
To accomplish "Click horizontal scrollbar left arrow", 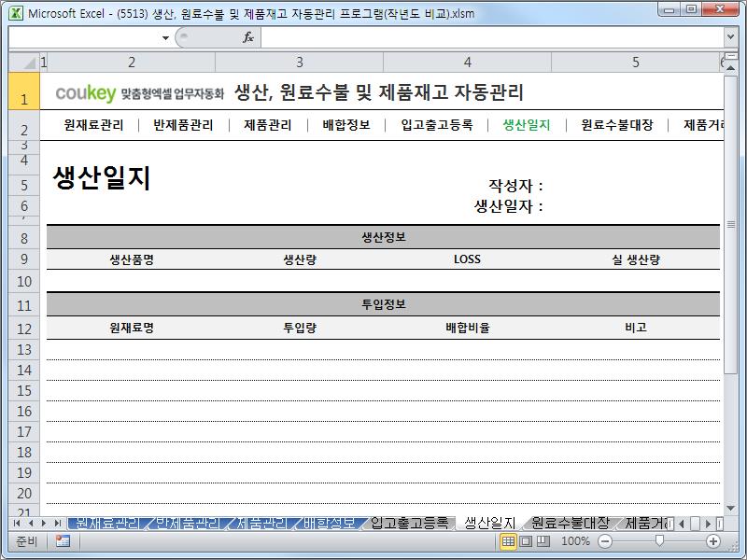I will point(682,524).
